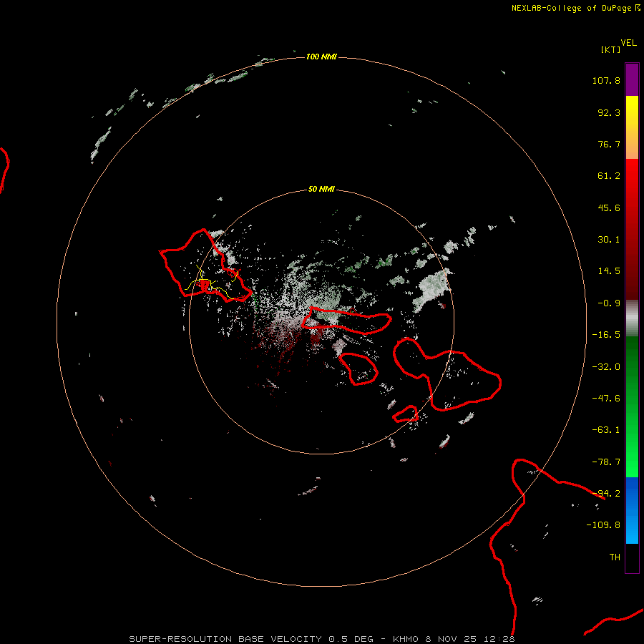Viewport: 644px width, 644px height.
Task: Click the -78.7 legend value
Action: 606,462
